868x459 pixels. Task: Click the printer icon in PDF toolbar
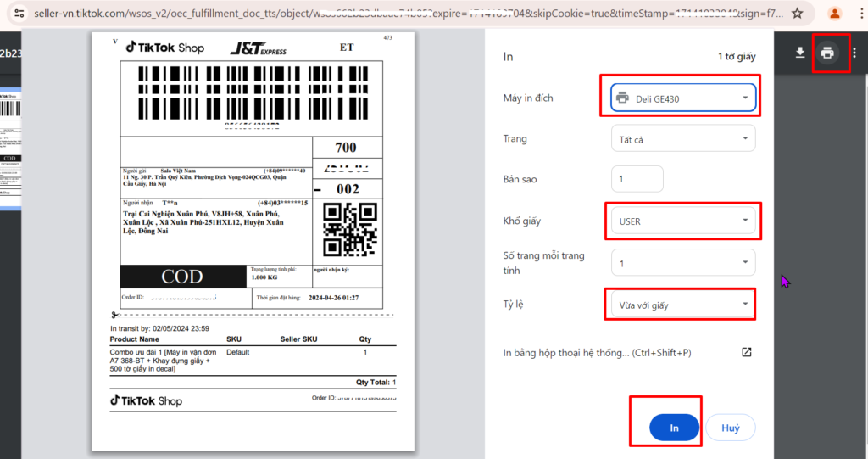click(x=827, y=53)
